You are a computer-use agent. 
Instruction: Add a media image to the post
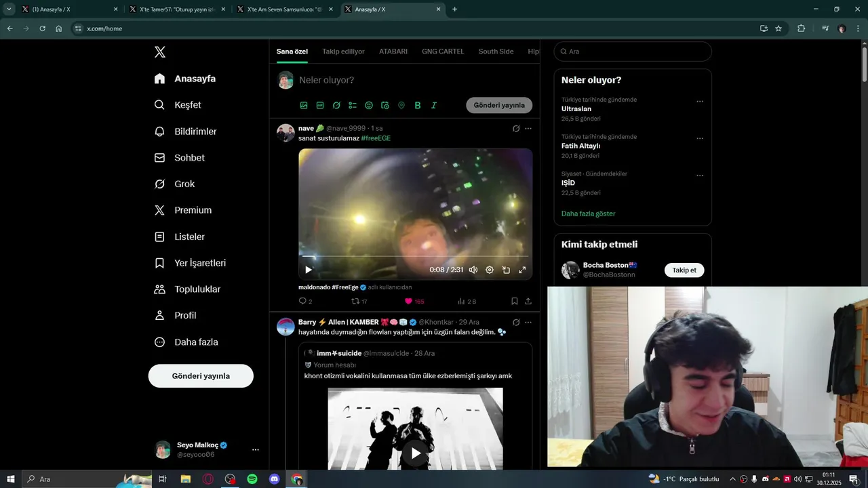(304, 105)
